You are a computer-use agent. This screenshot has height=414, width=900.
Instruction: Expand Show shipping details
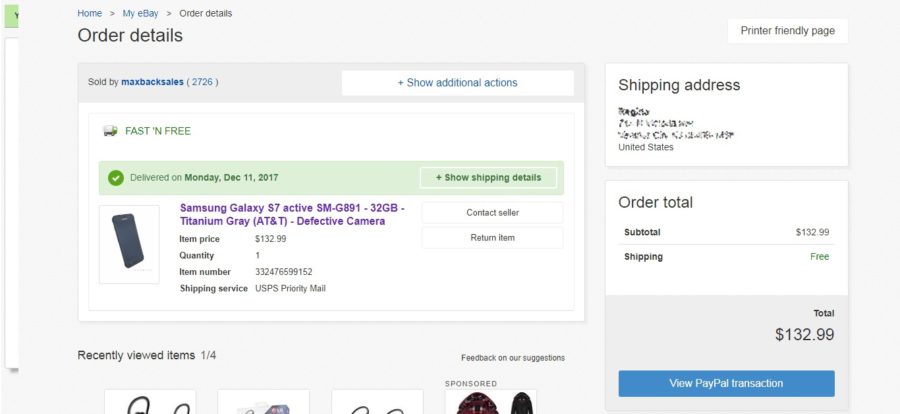click(x=488, y=178)
